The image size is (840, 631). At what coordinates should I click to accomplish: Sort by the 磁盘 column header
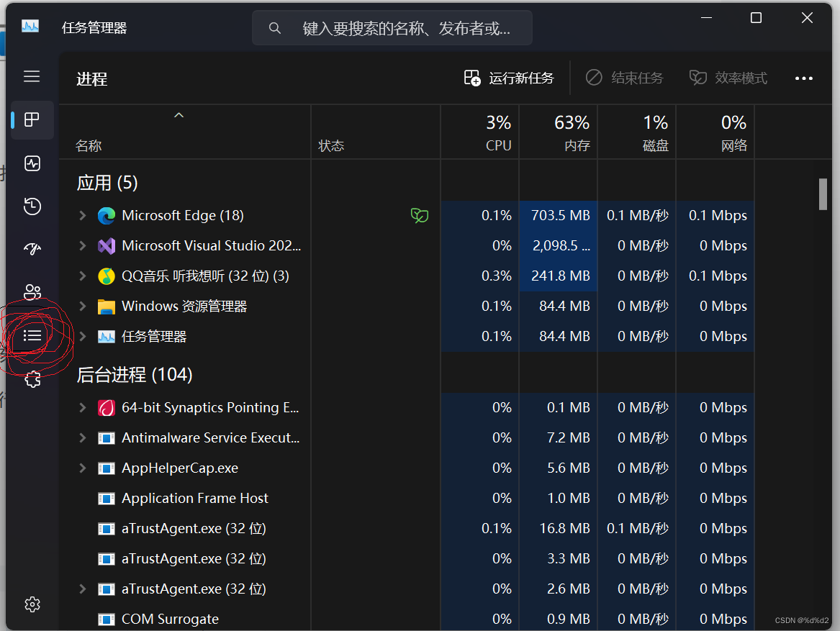[637, 132]
